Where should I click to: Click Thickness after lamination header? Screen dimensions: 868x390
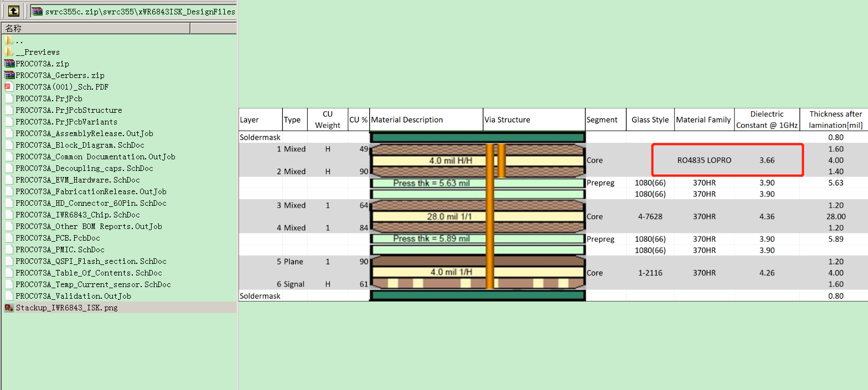835,119
